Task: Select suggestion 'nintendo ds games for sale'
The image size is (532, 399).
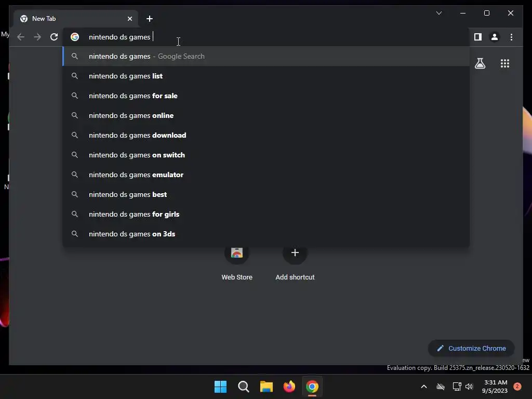Action: [266, 96]
